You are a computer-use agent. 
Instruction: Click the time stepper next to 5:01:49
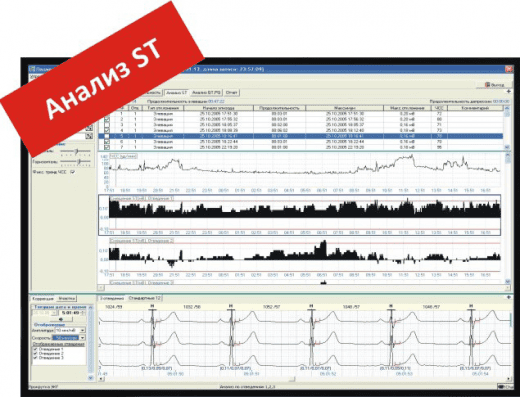tap(83, 313)
